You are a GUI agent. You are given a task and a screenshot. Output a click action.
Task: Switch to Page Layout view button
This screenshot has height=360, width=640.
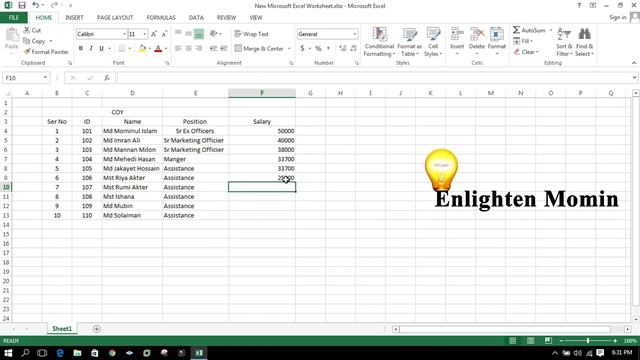530,340
